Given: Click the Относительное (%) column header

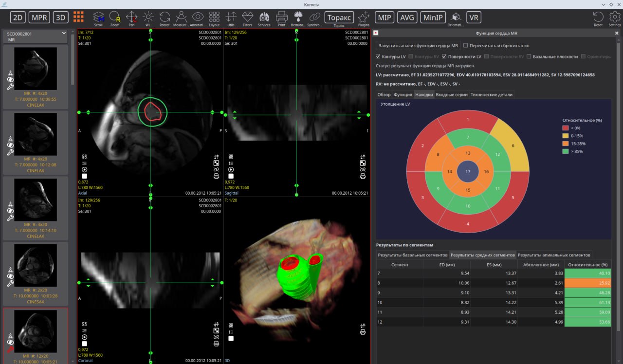Looking at the screenshot, I should click(587, 265).
